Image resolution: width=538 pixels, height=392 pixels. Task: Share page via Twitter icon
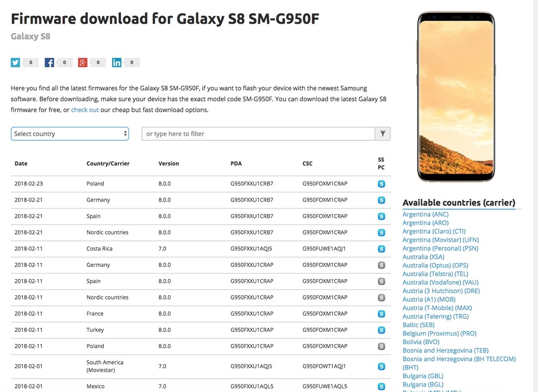click(16, 62)
